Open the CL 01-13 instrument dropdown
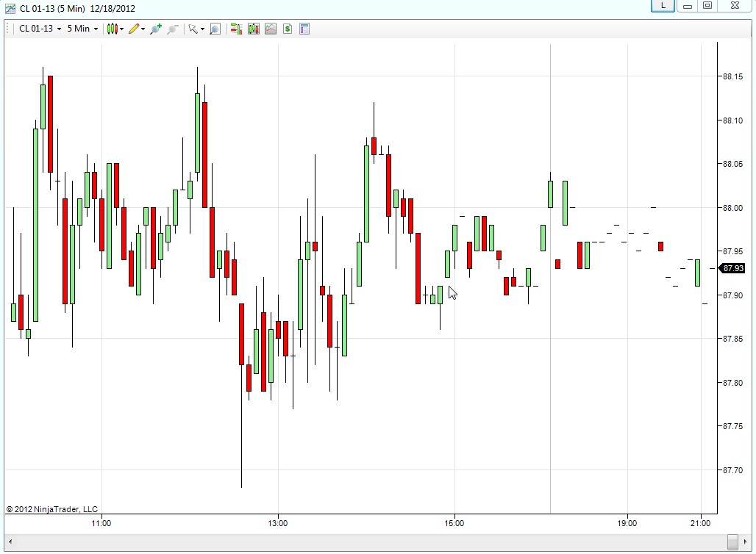Screen dimensions: 756x554 [x=40, y=29]
